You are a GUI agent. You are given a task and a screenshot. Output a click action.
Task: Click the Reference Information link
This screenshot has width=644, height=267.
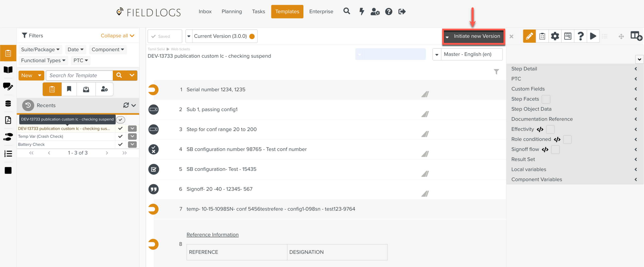[212, 235]
